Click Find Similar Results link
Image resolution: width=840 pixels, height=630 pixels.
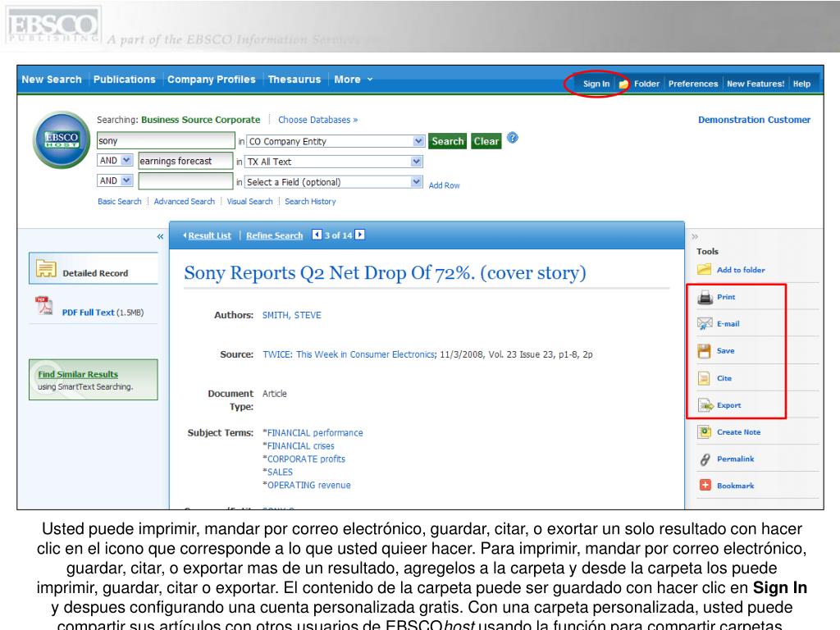pyautogui.click(x=78, y=374)
